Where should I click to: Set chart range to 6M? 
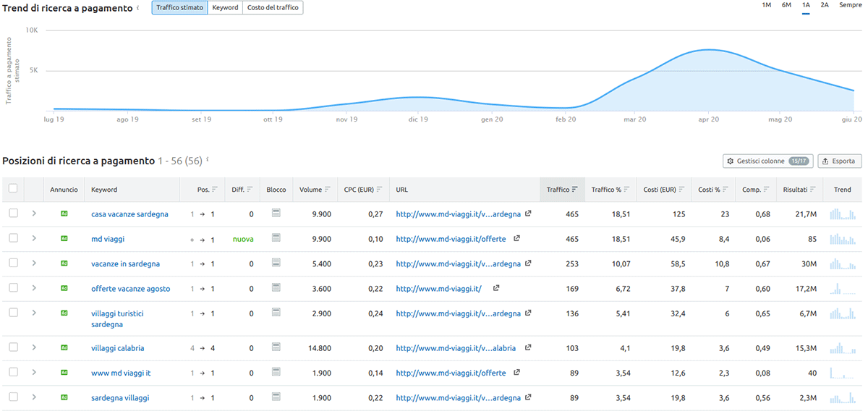coord(786,5)
